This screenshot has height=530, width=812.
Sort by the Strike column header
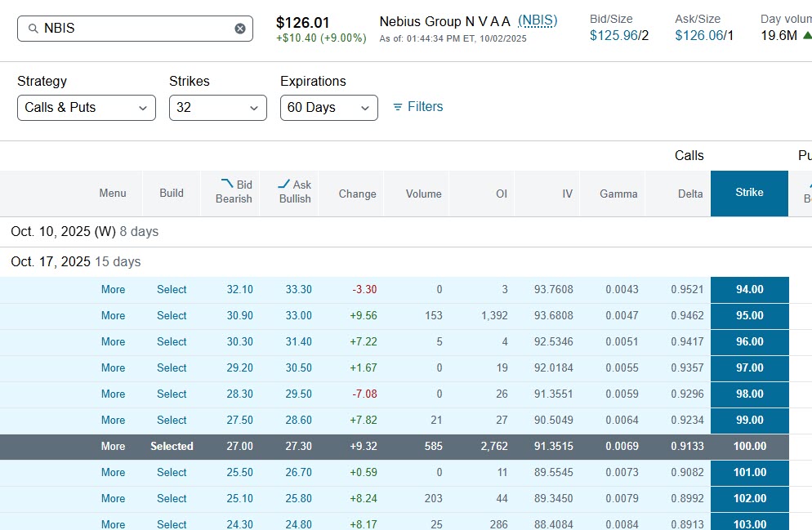click(x=749, y=193)
